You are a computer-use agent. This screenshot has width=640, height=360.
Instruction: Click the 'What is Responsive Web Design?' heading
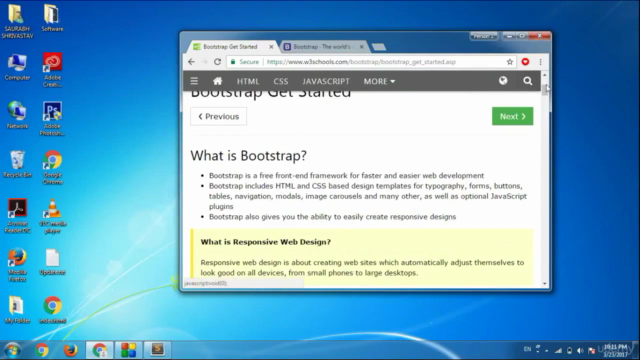pyautogui.click(x=266, y=242)
